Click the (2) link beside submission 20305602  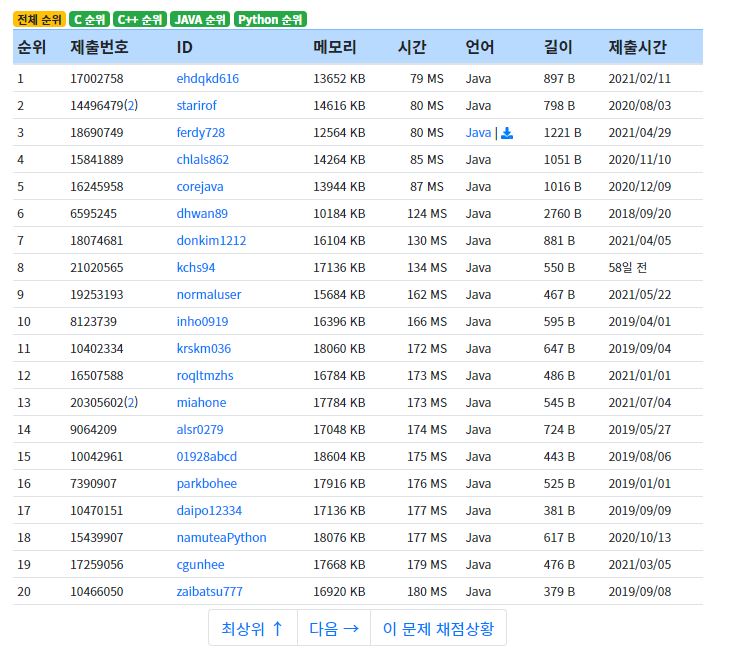coord(131,403)
